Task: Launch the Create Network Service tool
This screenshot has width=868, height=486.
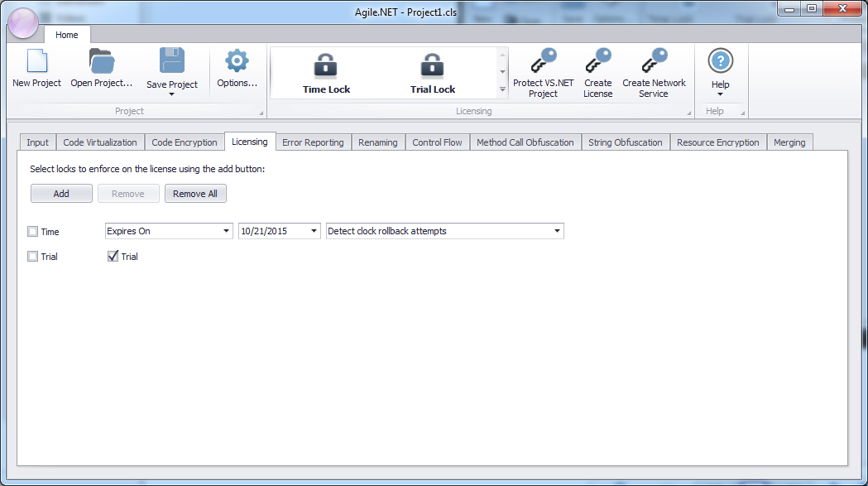Action: point(654,70)
